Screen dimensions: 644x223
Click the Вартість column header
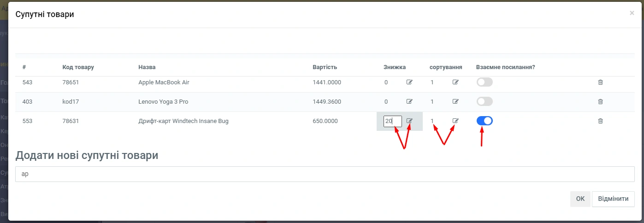coord(325,67)
